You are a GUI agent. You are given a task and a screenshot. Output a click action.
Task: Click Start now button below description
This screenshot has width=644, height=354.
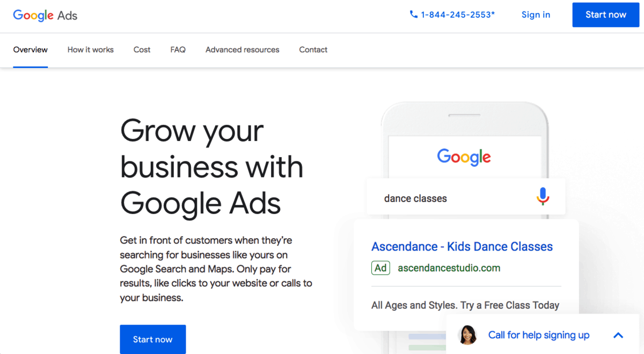tap(153, 340)
